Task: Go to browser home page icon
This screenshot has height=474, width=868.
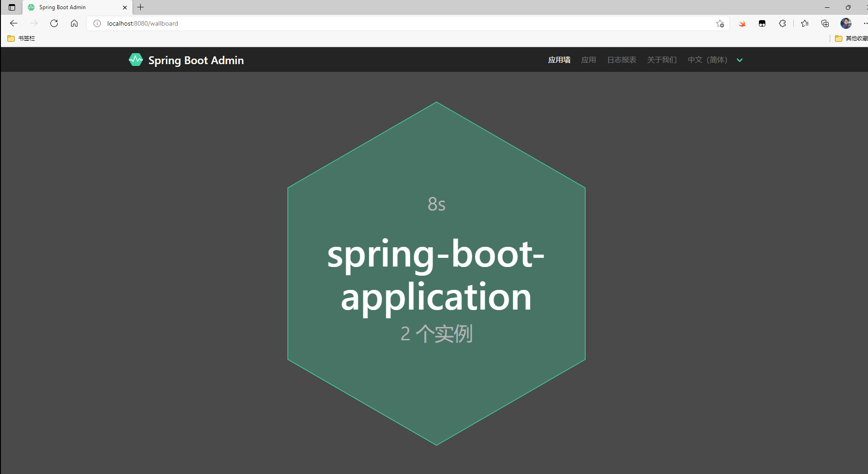Action: coord(74,23)
